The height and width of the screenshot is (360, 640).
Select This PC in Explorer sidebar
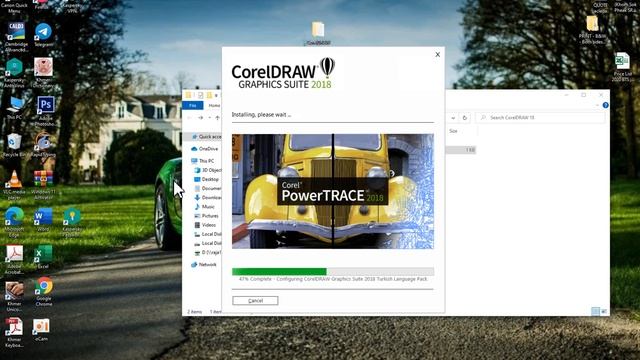coord(202,161)
